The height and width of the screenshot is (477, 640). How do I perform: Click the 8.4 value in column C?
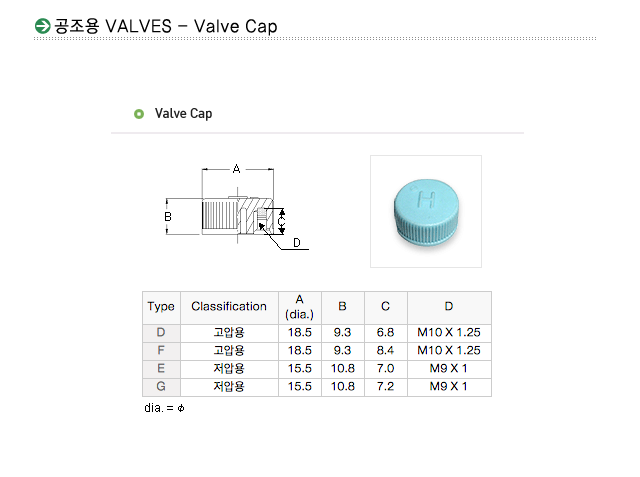385,350
